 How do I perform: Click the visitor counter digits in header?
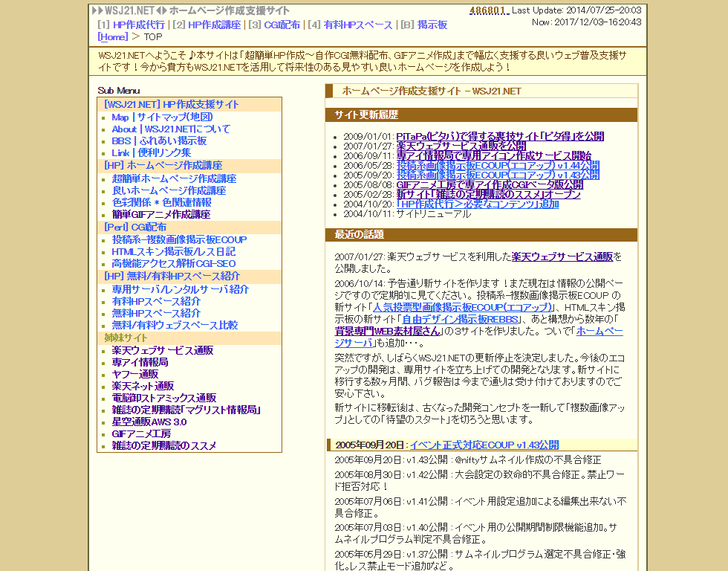(x=487, y=10)
